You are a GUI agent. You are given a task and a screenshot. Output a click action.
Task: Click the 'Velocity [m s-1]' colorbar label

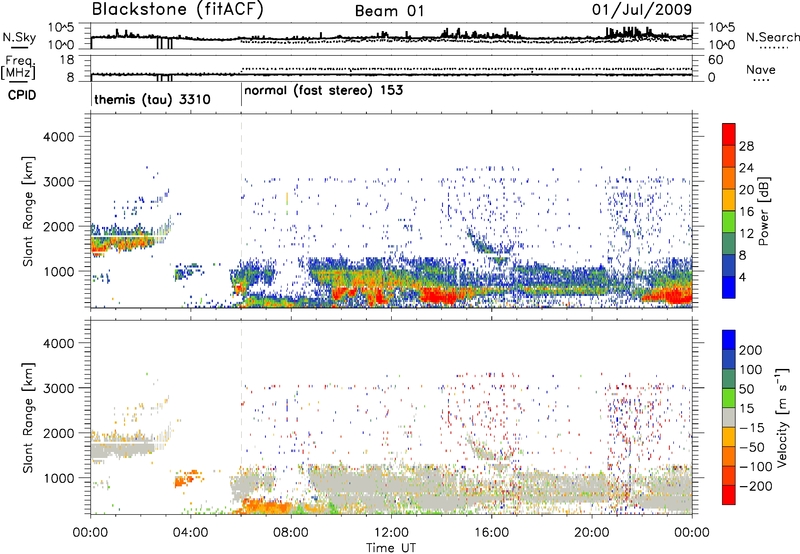(781, 417)
